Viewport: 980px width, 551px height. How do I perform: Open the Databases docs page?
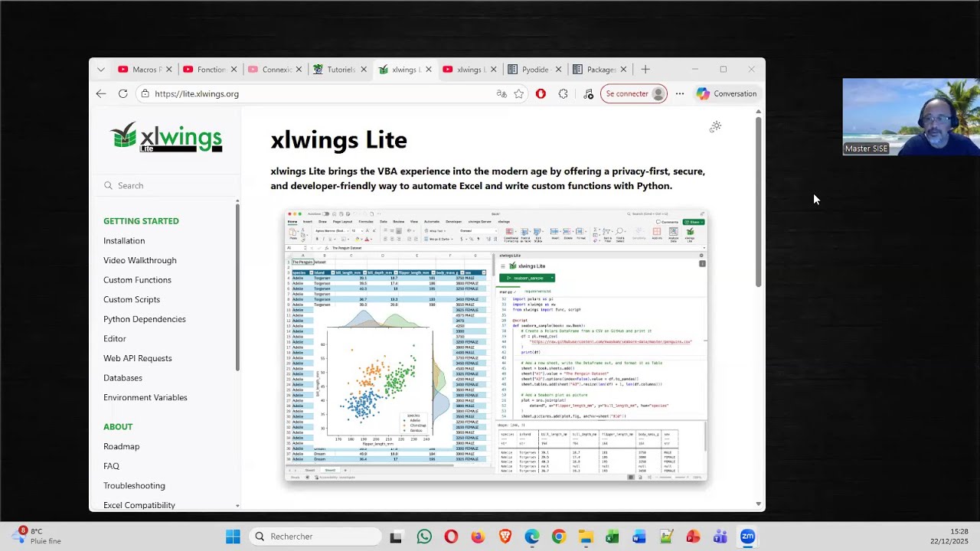pyautogui.click(x=122, y=377)
